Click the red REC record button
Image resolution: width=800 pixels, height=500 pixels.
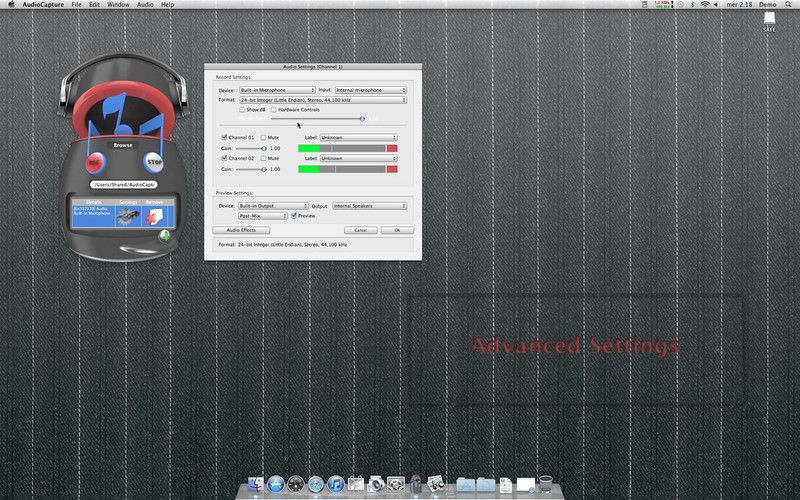tap(94, 163)
